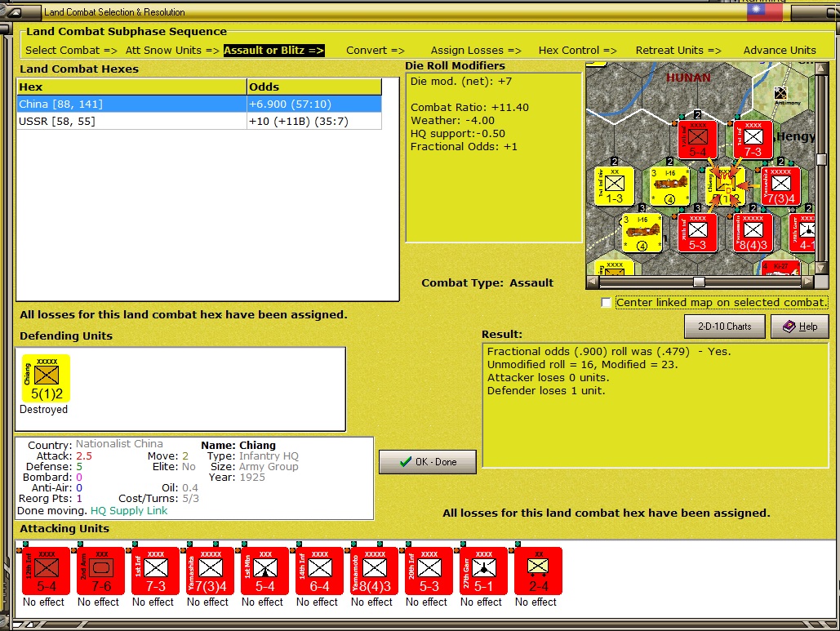Click the odds cell +10 (+11B) (35:7)
Image resolution: width=840 pixels, height=631 pixels.
314,121
